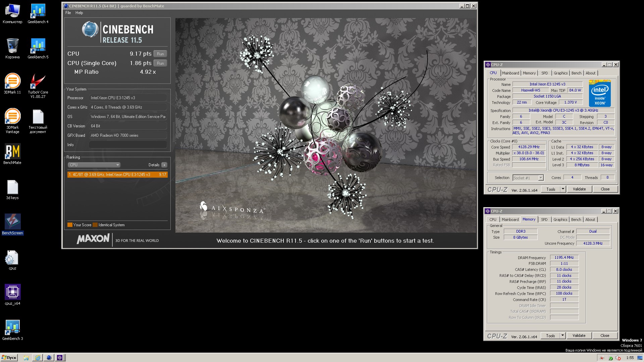Screen dimensions: 644x362
Task: Click the empty Info input field
Action: 128,145
